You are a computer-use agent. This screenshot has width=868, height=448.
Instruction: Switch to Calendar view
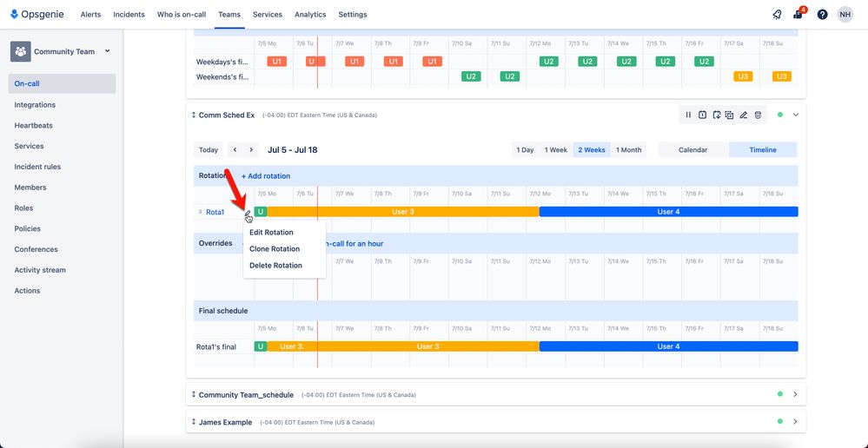point(693,150)
